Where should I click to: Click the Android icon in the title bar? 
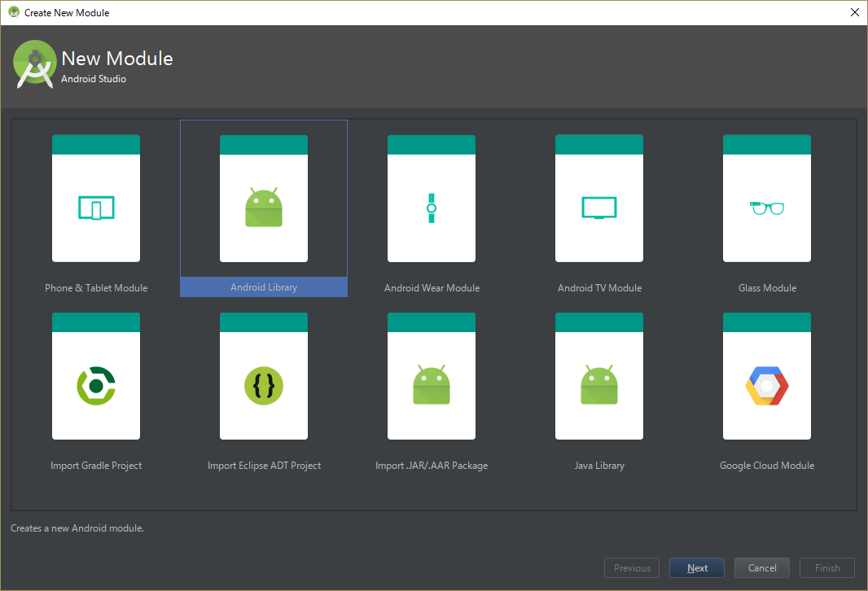13,12
